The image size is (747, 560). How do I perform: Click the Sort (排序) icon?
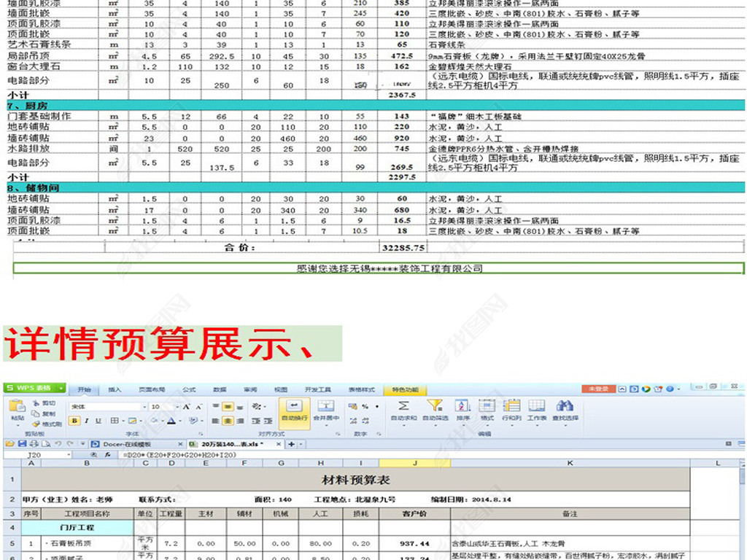[462, 406]
